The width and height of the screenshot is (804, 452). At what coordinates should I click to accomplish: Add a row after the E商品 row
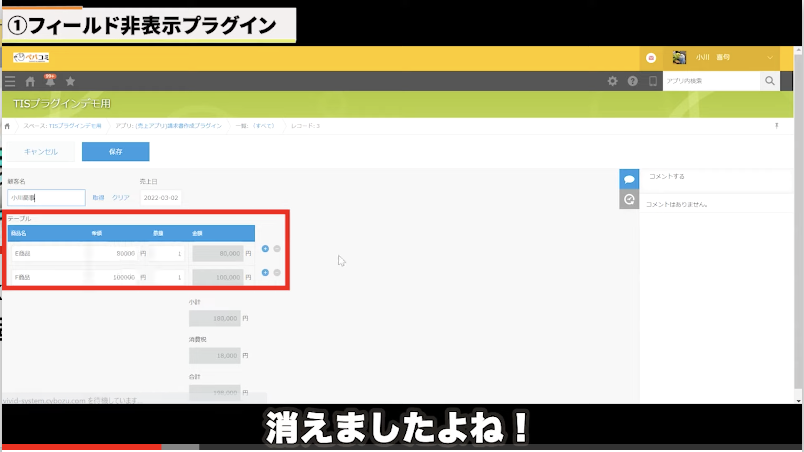(x=265, y=248)
